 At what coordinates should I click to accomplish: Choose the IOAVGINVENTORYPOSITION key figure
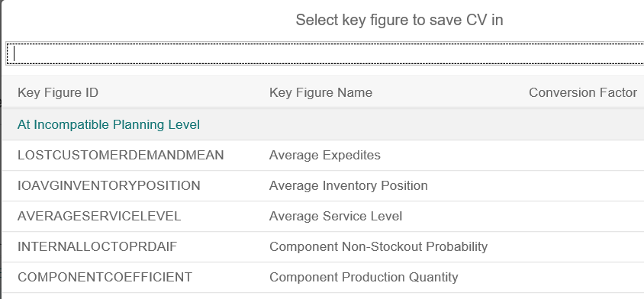(109, 185)
